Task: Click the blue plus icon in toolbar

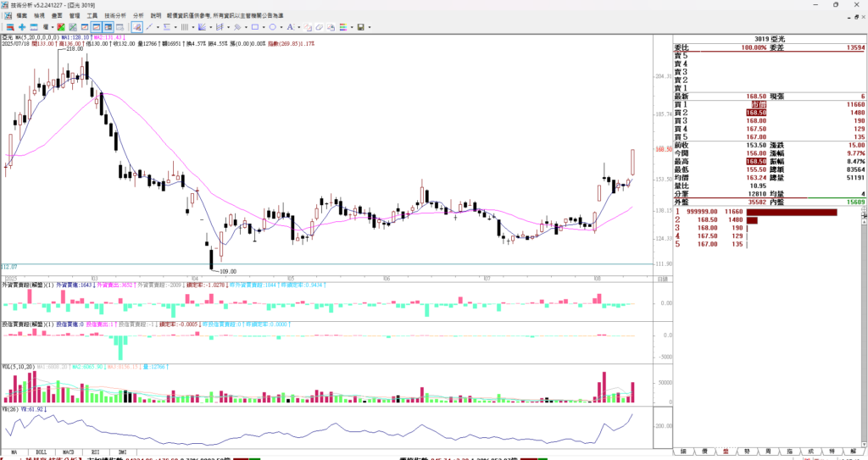Action: coord(22,27)
